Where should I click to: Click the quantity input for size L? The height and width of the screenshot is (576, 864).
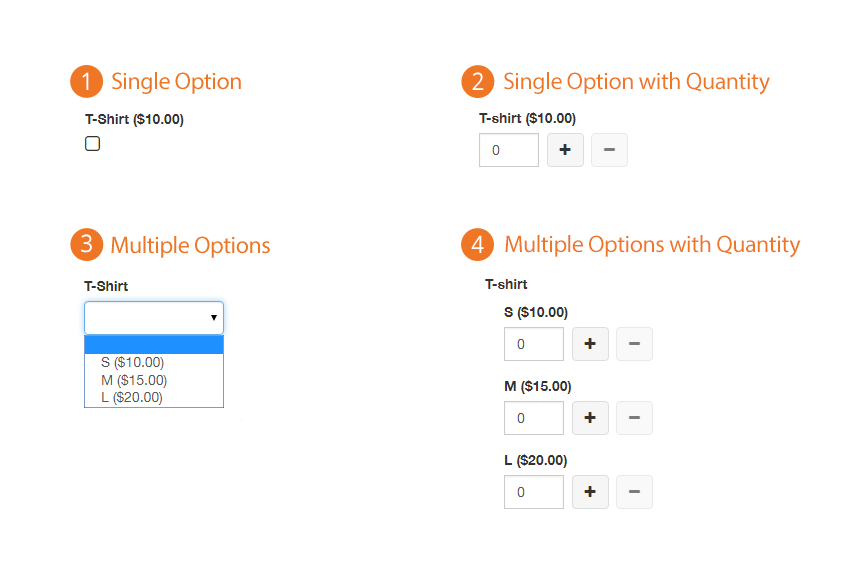point(533,492)
